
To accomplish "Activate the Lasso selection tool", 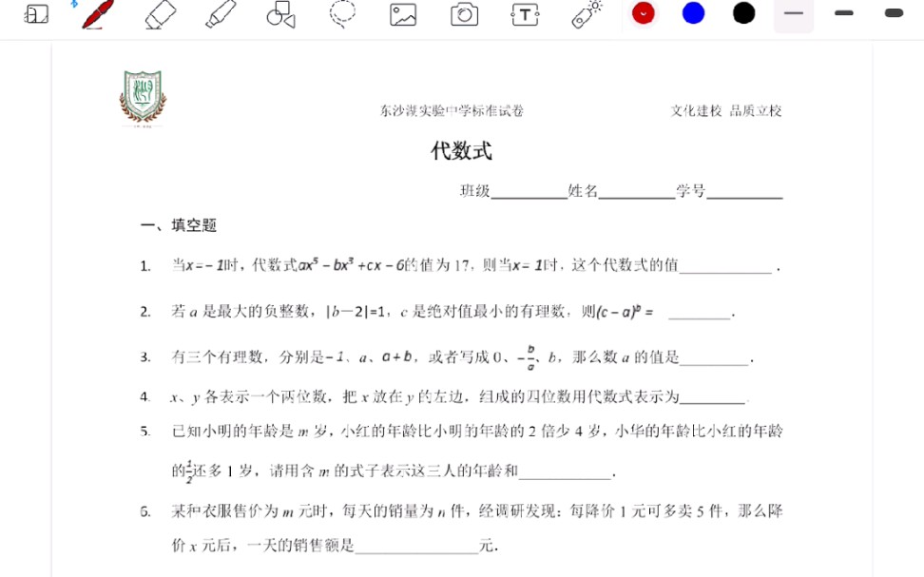I will point(340,14).
